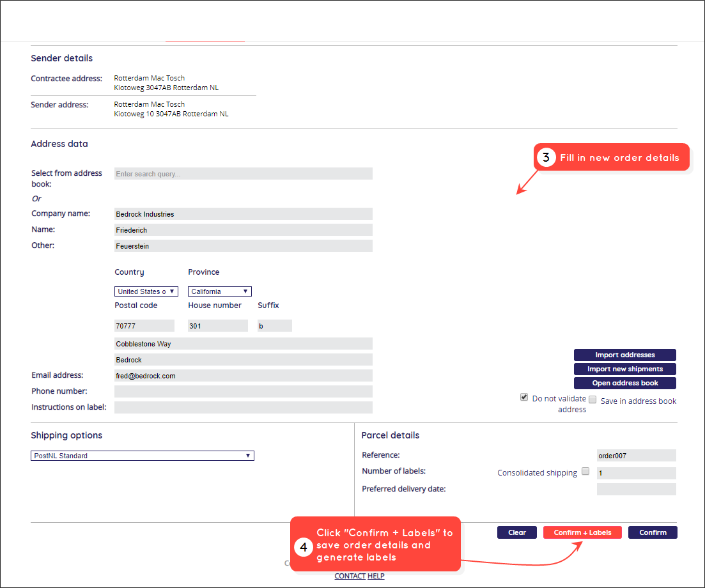
Task: Click the Address data heading
Action: 59,144
